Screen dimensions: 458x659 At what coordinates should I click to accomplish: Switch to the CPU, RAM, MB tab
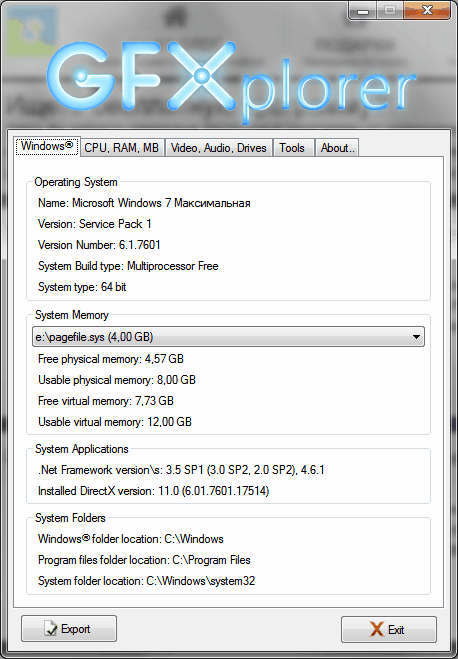point(121,148)
